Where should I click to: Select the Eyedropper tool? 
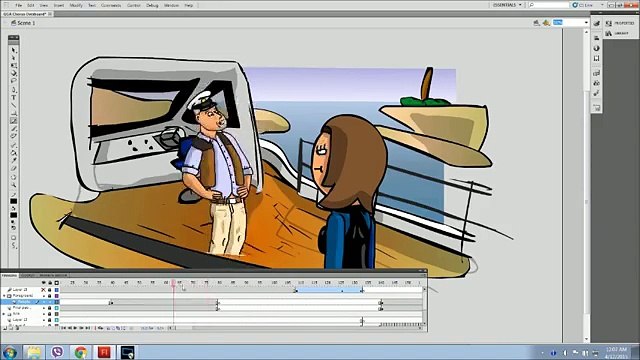(x=13, y=160)
